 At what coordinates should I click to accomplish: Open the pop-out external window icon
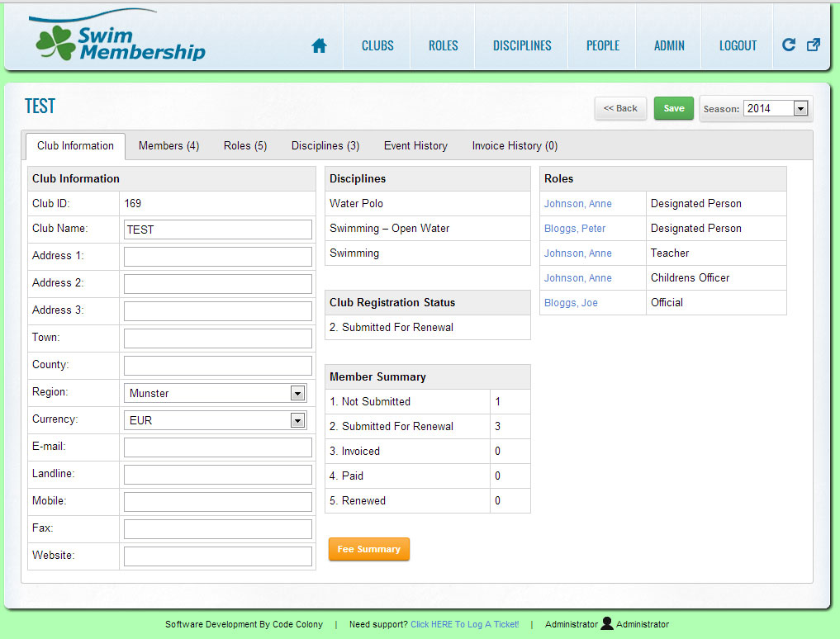click(x=814, y=45)
